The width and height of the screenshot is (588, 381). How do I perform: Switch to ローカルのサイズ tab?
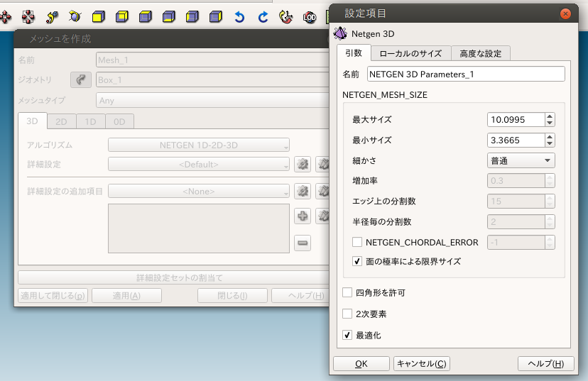[x=410, y=54]
